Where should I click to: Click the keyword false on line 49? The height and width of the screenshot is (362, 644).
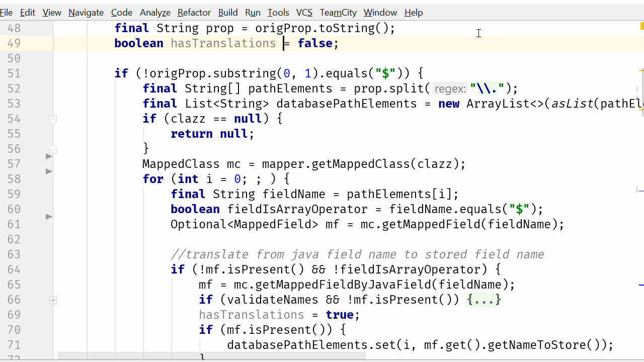point(315,43)
